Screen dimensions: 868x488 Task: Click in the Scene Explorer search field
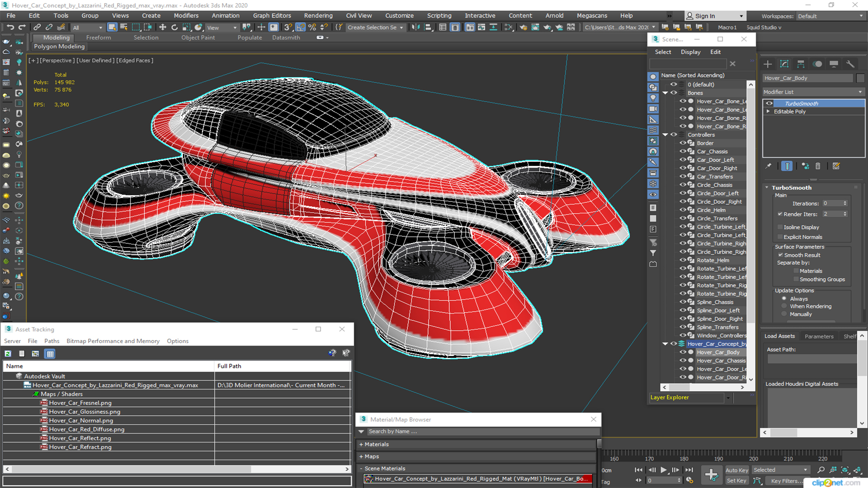[x=688, y=64]
